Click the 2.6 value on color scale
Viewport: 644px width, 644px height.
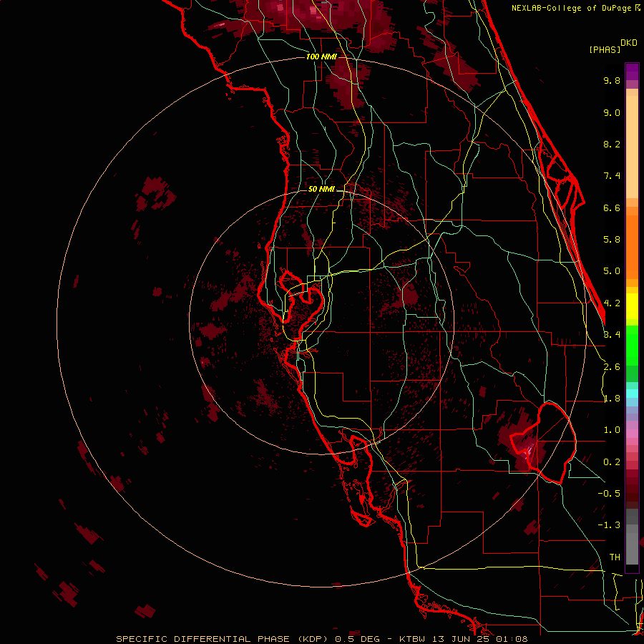pos(612,367)
